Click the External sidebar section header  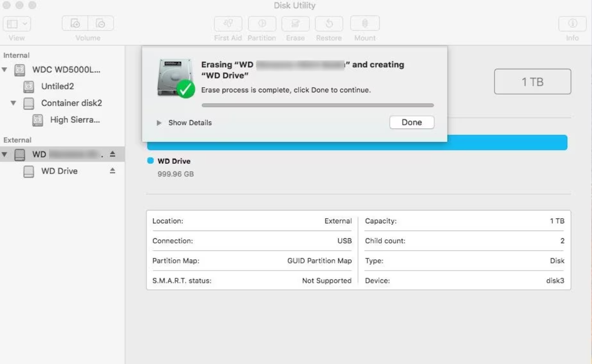pos(17,140)
